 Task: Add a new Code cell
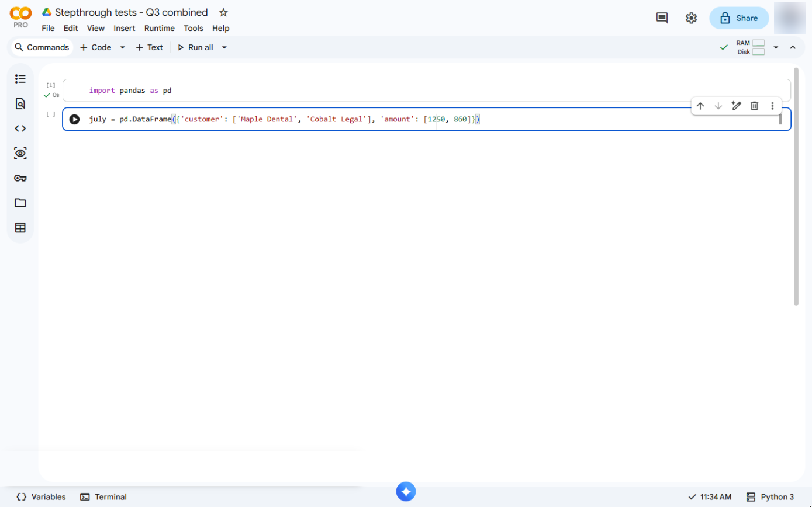tap(95, 47)
